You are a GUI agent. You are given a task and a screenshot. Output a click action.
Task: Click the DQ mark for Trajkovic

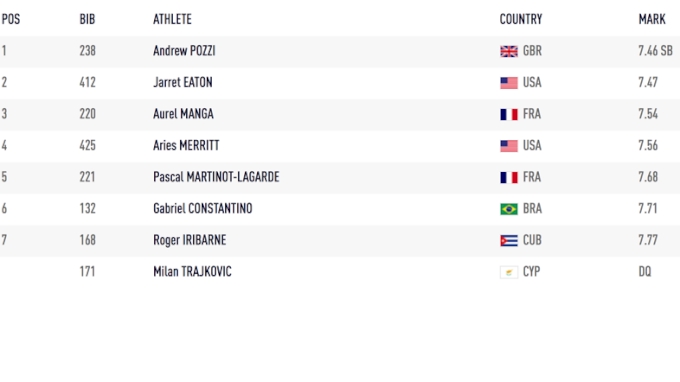(645, 271)
